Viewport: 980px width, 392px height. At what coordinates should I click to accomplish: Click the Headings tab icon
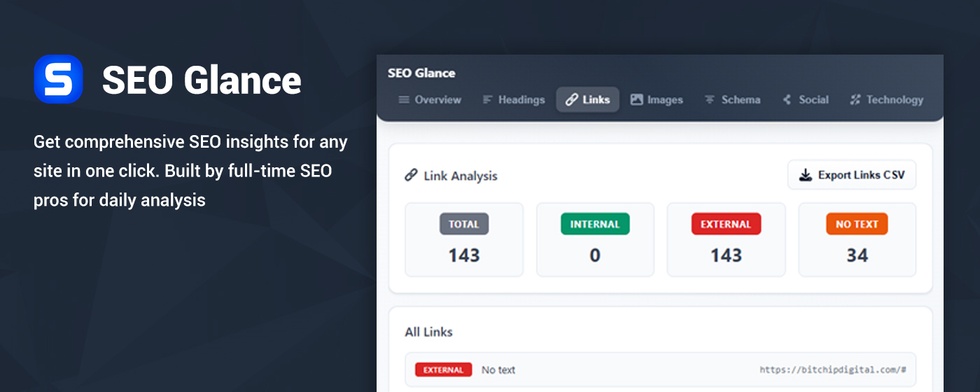coord(488,99)
